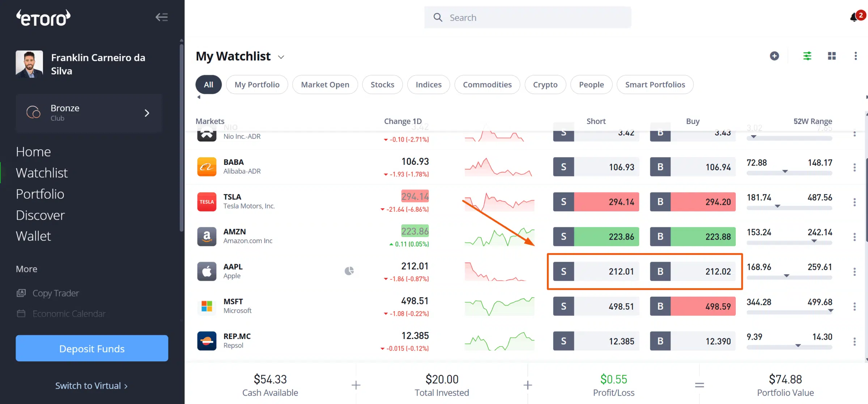
Task: Click the pie chart icon on AAPL row
Action: coord(349,271)
